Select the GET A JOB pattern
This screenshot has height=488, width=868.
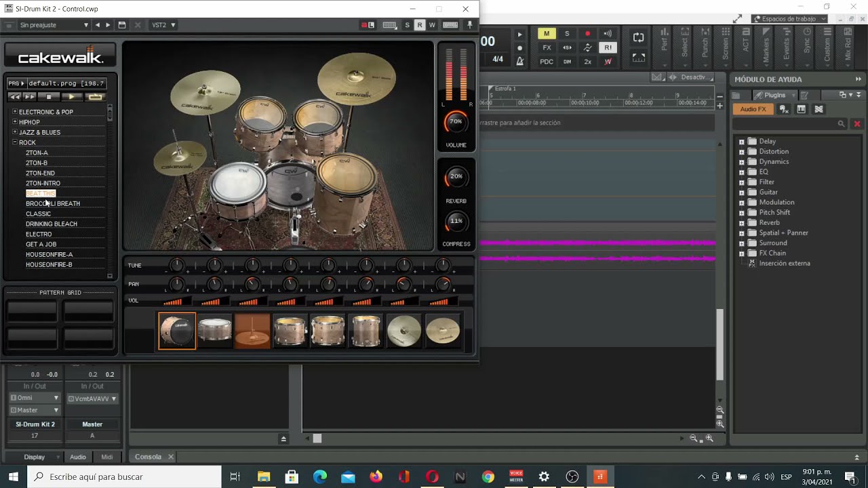41,244
